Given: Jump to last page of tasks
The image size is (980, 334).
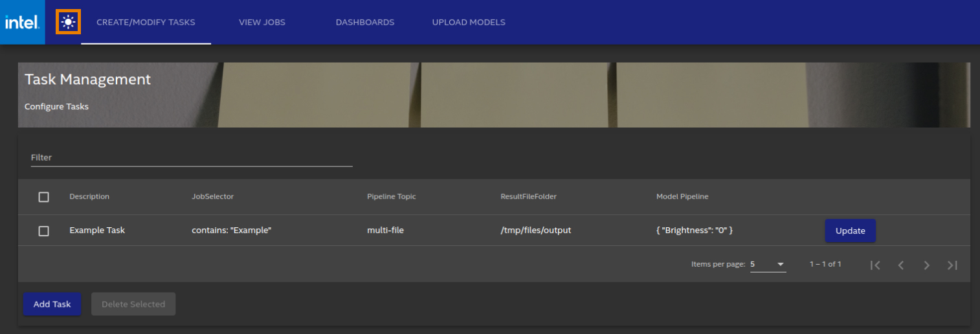Looking at the screenshot, I should tap(952, 265).
